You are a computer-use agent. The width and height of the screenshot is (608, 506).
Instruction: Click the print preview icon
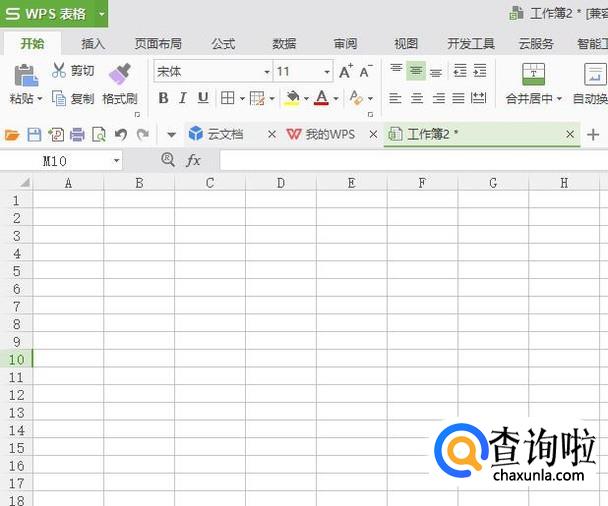pos(99,135)
